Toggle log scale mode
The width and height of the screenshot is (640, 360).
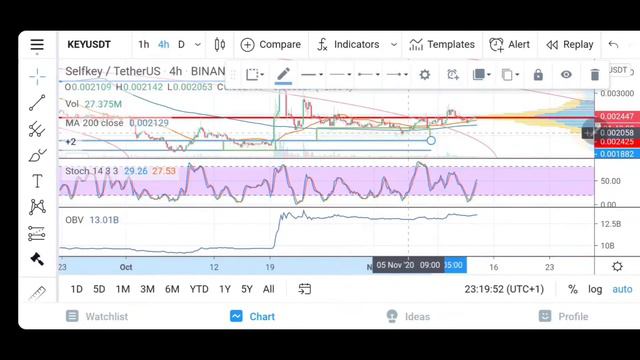(x=595, y=289)
